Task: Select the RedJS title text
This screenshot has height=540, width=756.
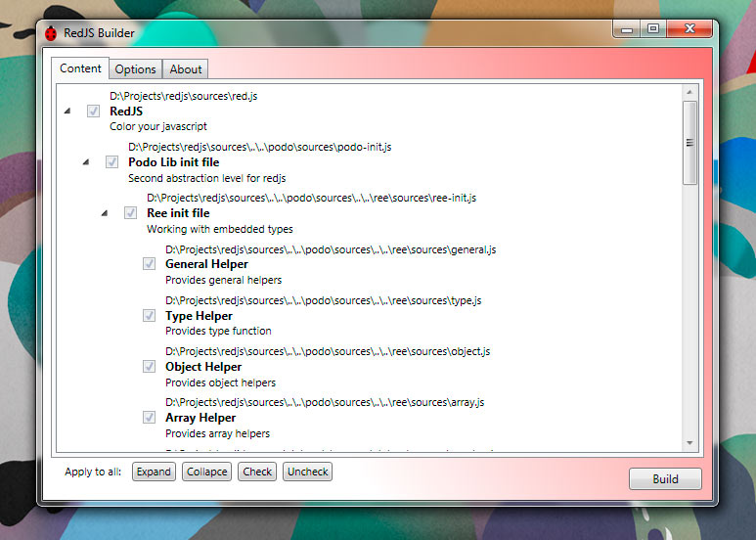Action: point(126,112)
